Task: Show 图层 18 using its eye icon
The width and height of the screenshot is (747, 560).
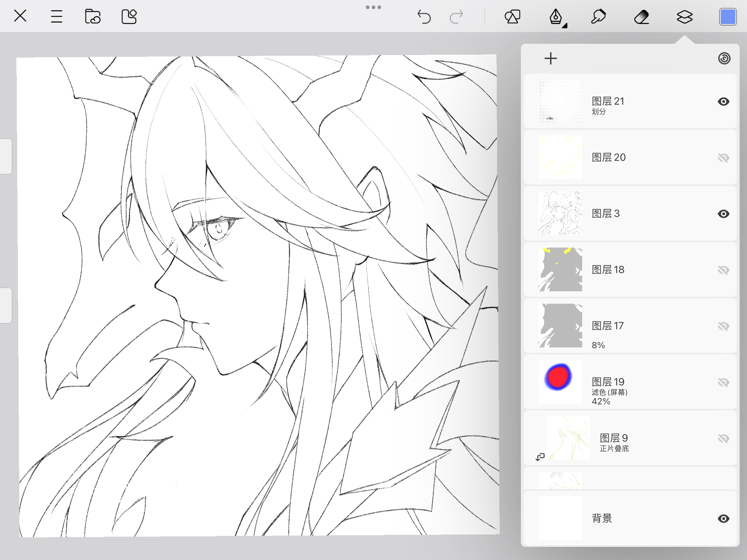Action: [x=724, y=270]
